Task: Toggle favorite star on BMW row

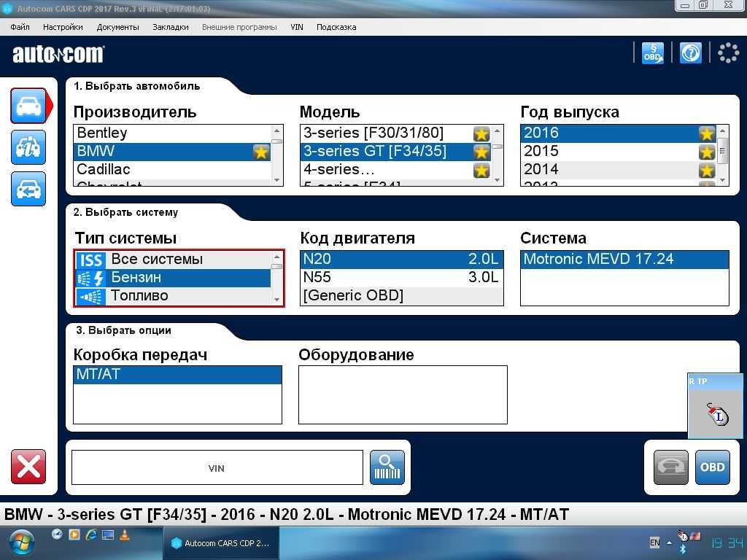Action: (261, 152)
